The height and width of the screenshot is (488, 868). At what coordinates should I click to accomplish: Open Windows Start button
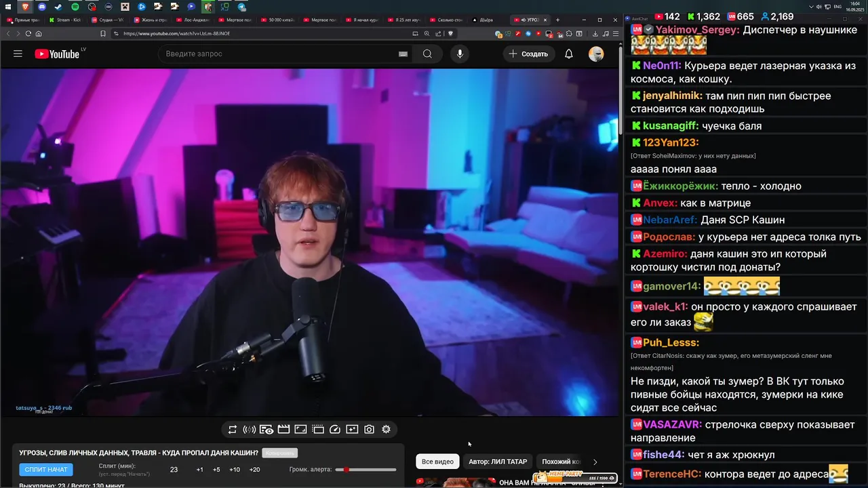9,7
